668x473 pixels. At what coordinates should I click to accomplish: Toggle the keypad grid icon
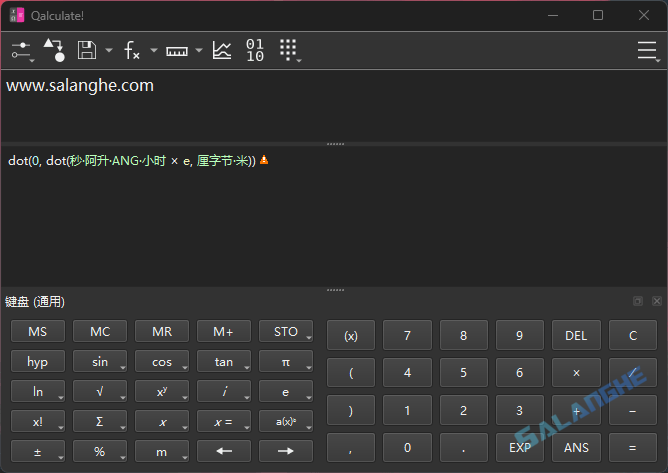click(290, 50)
